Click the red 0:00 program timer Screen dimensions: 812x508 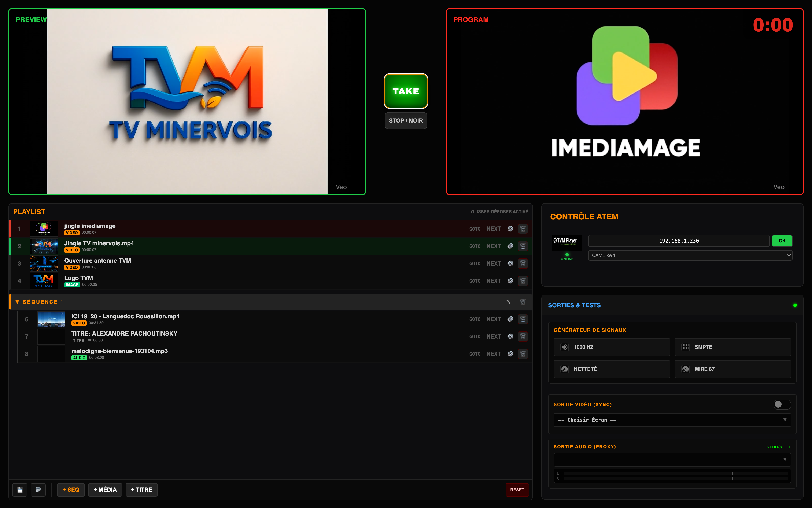[x=773, y=25]
